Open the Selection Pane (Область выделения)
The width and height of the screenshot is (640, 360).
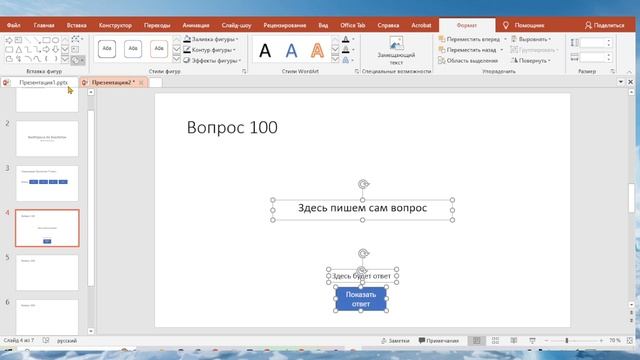tap(468, 60)
